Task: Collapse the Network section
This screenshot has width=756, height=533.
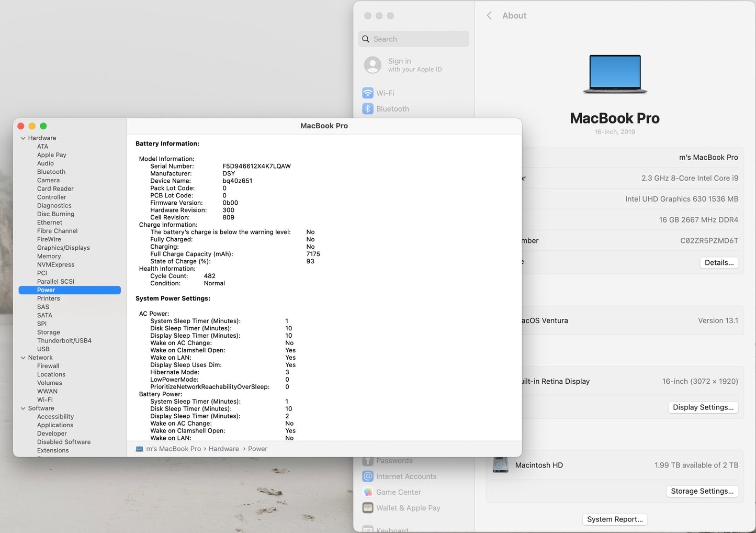Action: coord(23,357)
